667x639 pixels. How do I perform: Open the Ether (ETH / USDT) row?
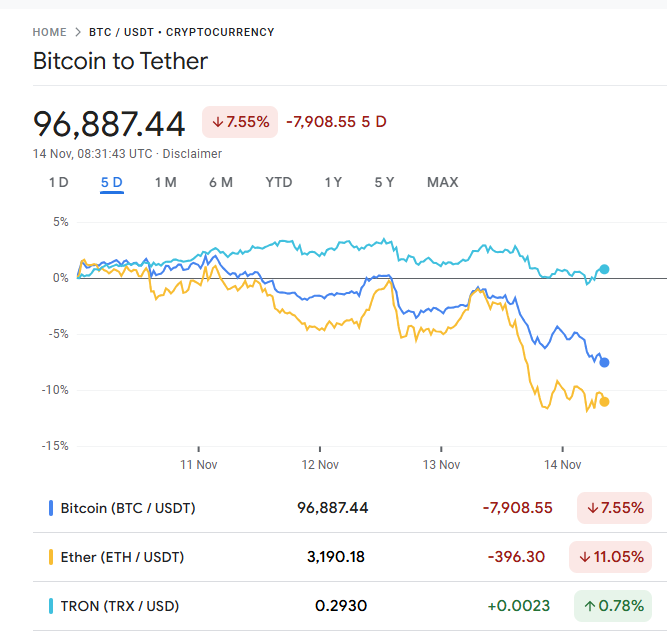pos(122,557)
